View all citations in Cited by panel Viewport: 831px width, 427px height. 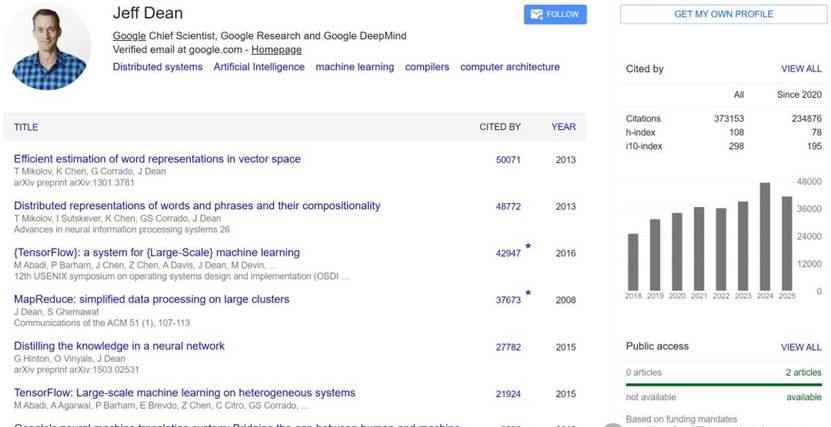801,69
